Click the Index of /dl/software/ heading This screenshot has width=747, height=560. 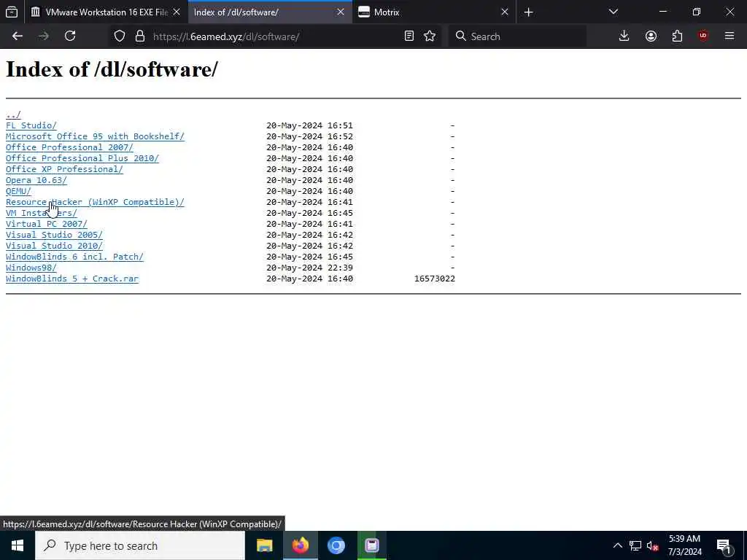(112, 69)
